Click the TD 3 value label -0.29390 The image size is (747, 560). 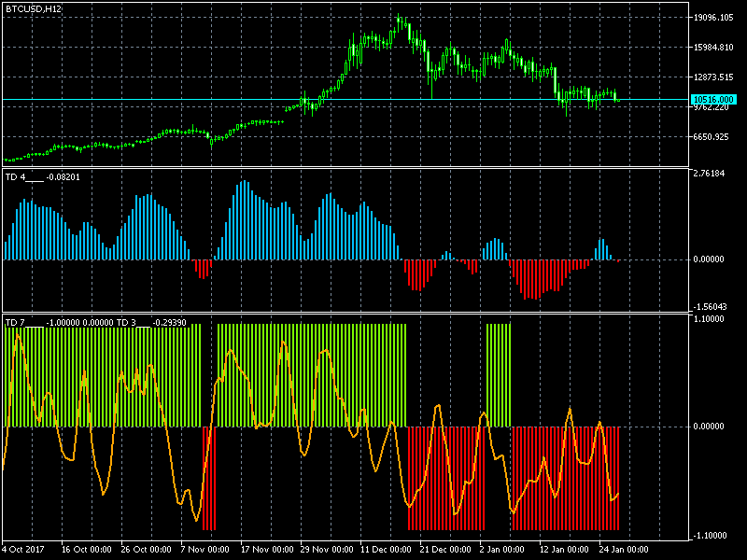tap(169, 323)
